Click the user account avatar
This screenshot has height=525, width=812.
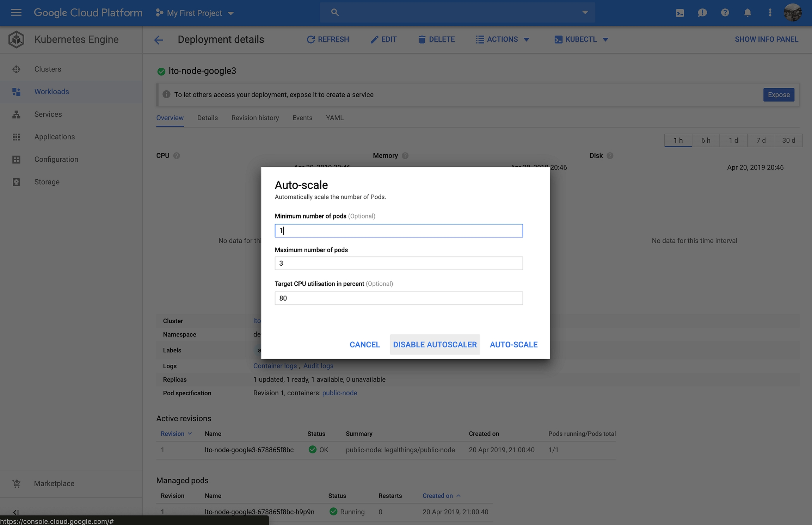point(793,13)
